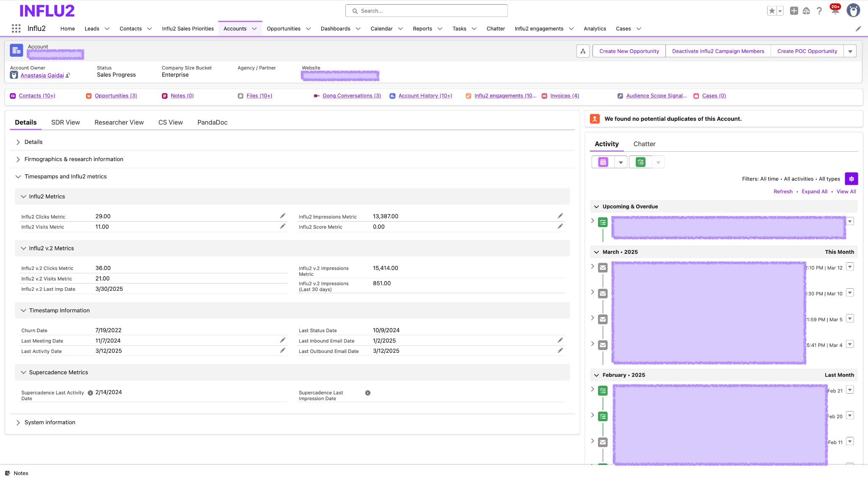Open the Leads tab dropdown chevron
Screen dimensions: 868x481
pos(107,29)
